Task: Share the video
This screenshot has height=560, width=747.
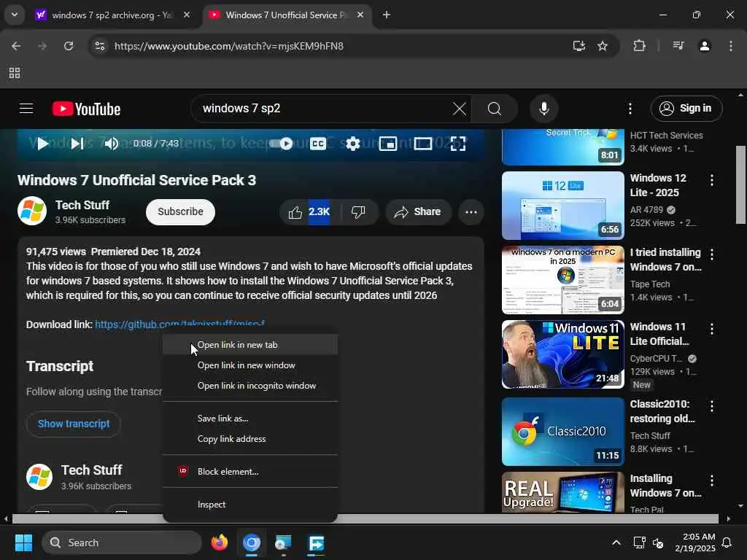Action: 418,212
